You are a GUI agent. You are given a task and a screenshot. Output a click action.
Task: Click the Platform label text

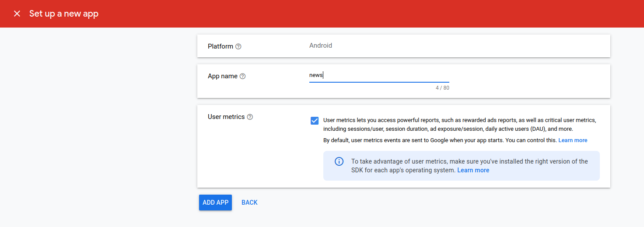pyautogui.click(x=220, y=46)
